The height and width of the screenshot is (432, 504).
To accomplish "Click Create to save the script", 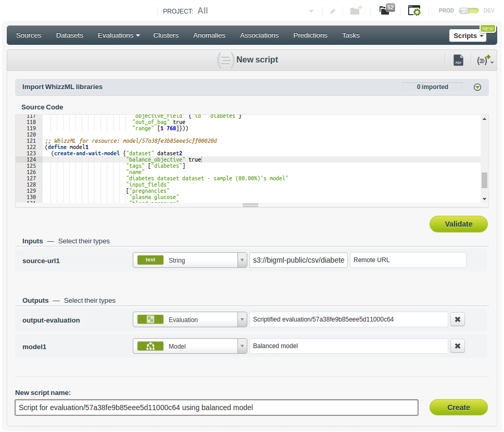I will (458, 407).
